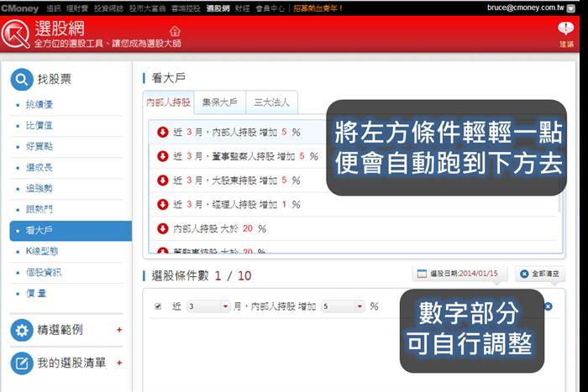This screenshot has height=392, width=588.
Task: Open 理財寶 in the top navigation
Action: (77, 8)
